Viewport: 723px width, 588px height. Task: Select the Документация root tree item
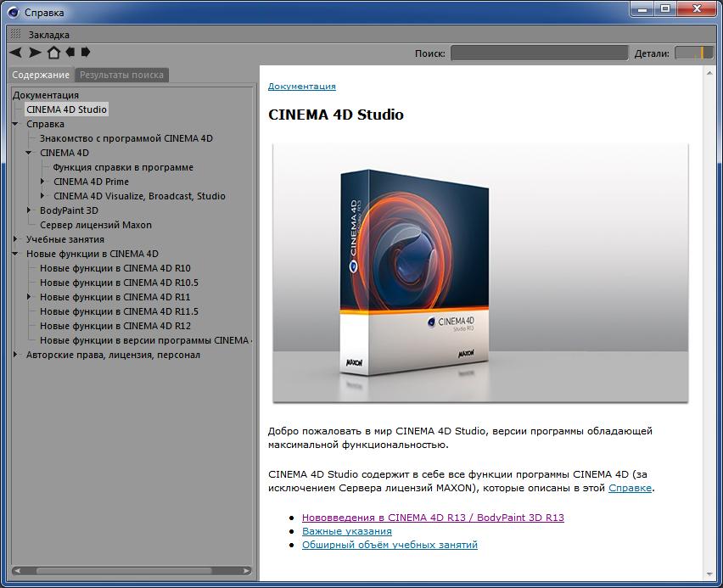click(46, 95)
